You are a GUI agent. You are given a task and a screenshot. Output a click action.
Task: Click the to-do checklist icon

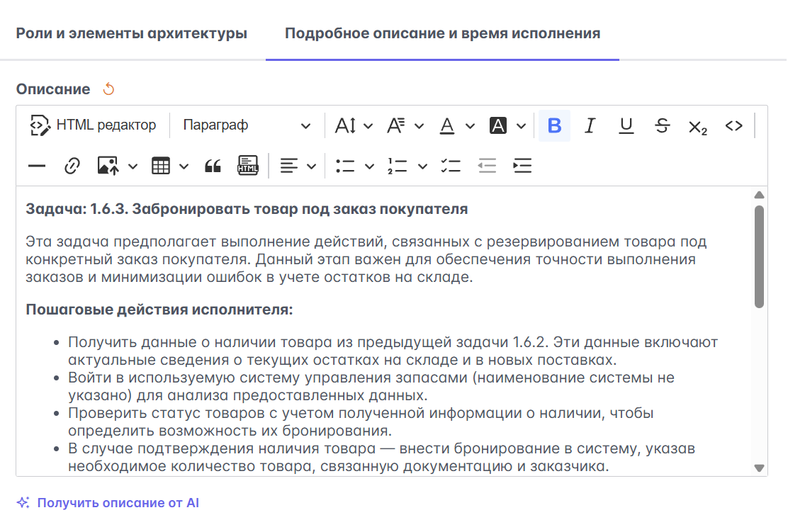tap(451, 166)
